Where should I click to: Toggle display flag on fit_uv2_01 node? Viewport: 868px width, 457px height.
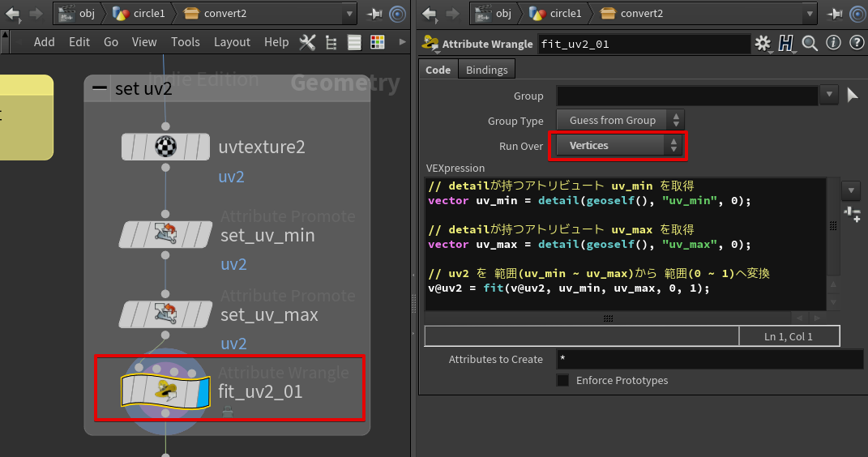point(204,391)
